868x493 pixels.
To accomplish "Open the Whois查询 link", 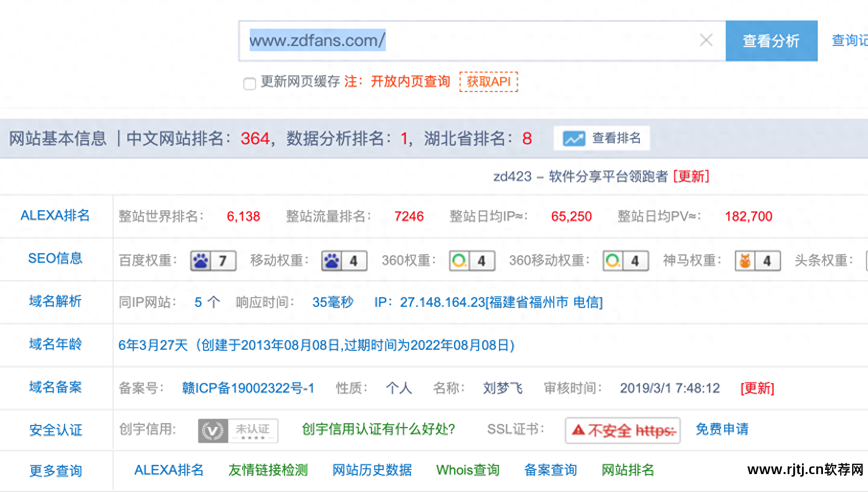I will click(x=467, y=470).
